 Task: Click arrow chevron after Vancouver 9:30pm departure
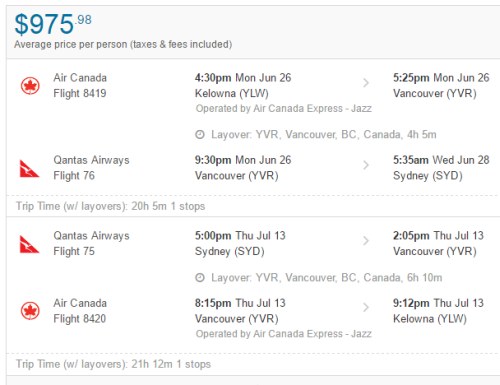(366, 165)
